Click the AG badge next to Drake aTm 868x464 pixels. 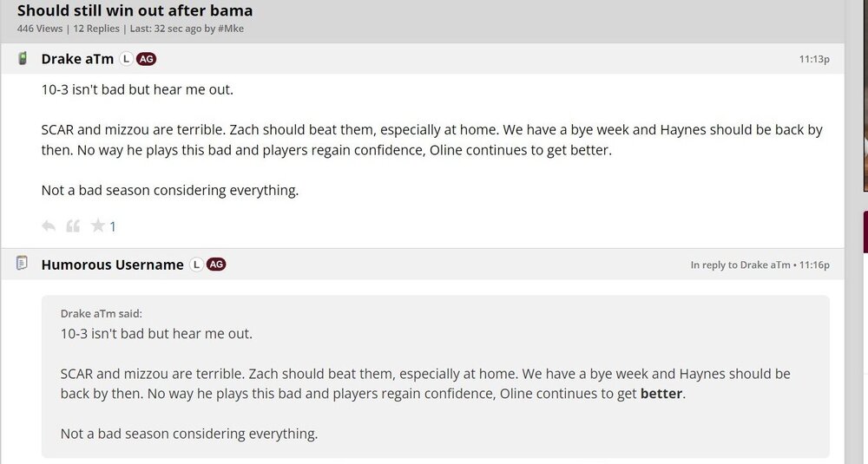(x=147, y=59)
